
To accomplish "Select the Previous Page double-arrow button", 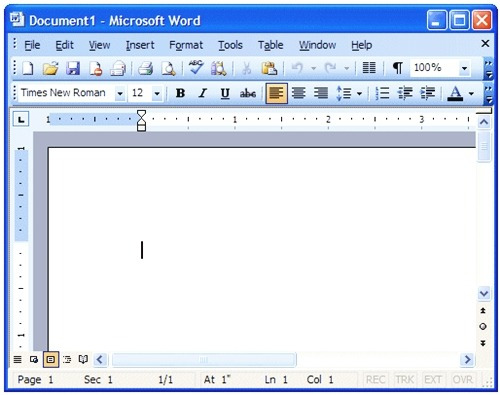I will click(x=483, y=311).
